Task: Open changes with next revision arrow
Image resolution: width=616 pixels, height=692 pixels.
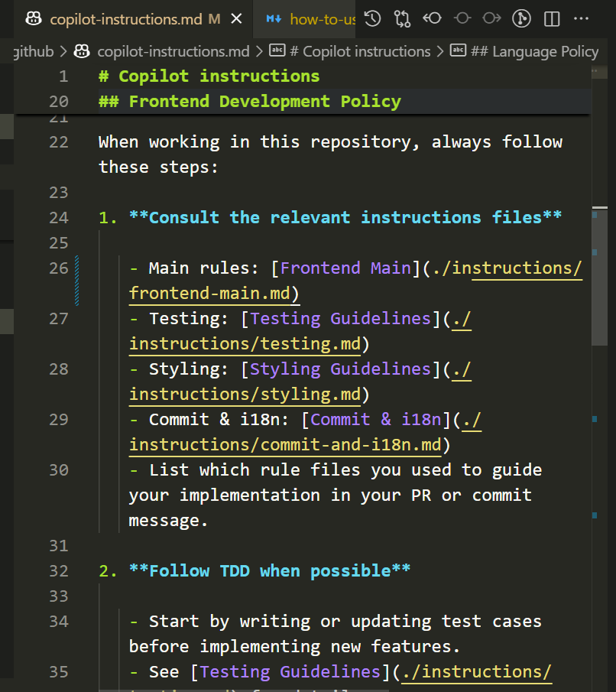Action: click(491, 19)
